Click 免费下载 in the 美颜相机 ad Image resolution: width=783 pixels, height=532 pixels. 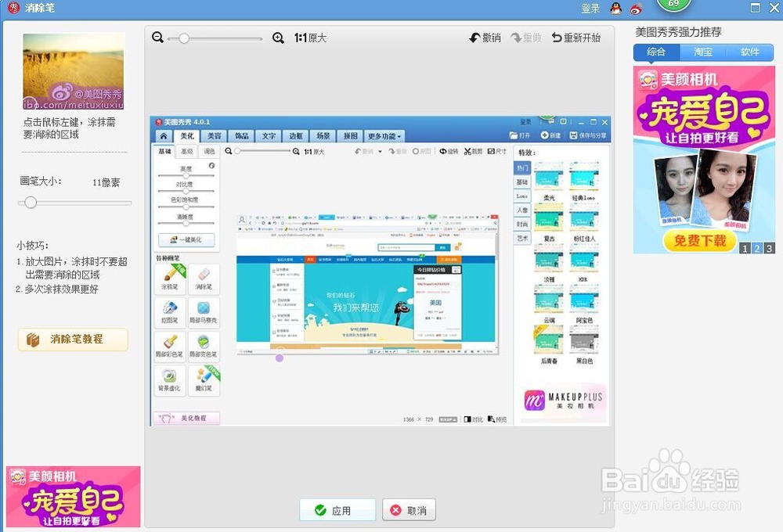click(x=699, y=241)
